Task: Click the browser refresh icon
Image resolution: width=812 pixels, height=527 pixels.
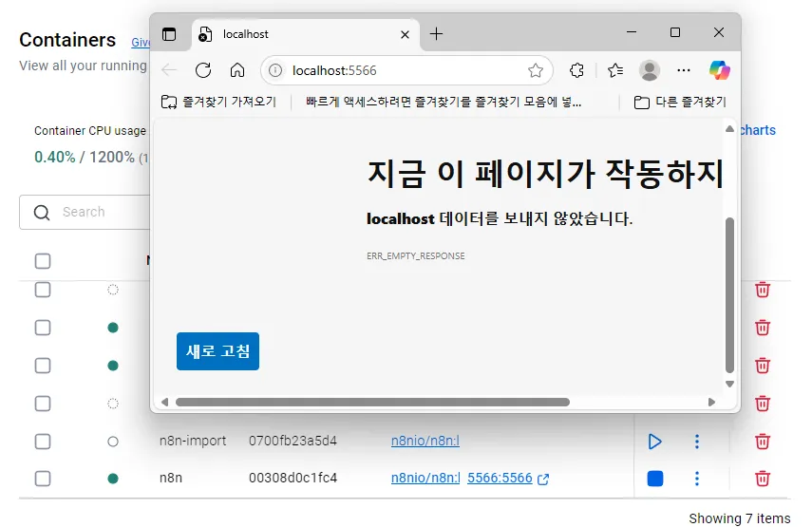Action: [203, 70]
